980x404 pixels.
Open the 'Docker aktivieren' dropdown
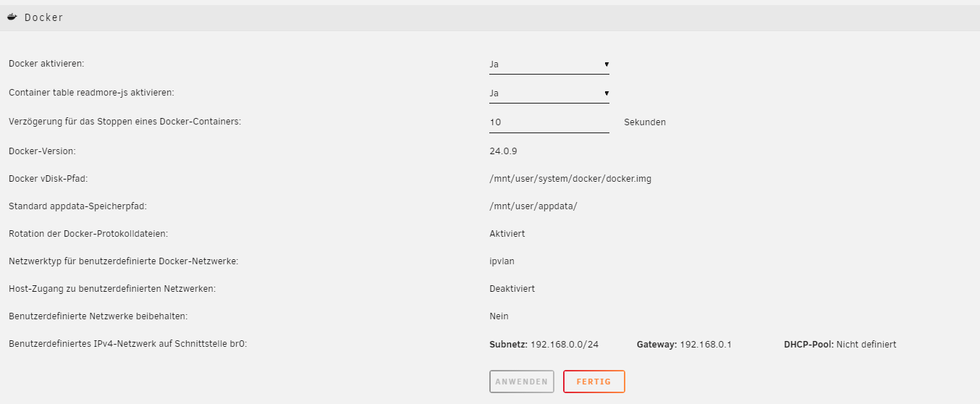coord(549,64)
